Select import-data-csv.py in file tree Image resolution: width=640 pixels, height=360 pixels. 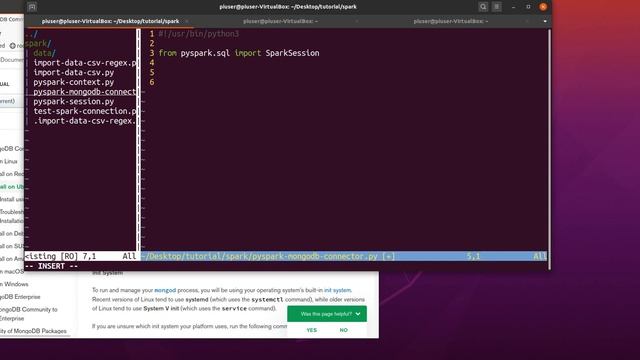(x=74, y=72)
